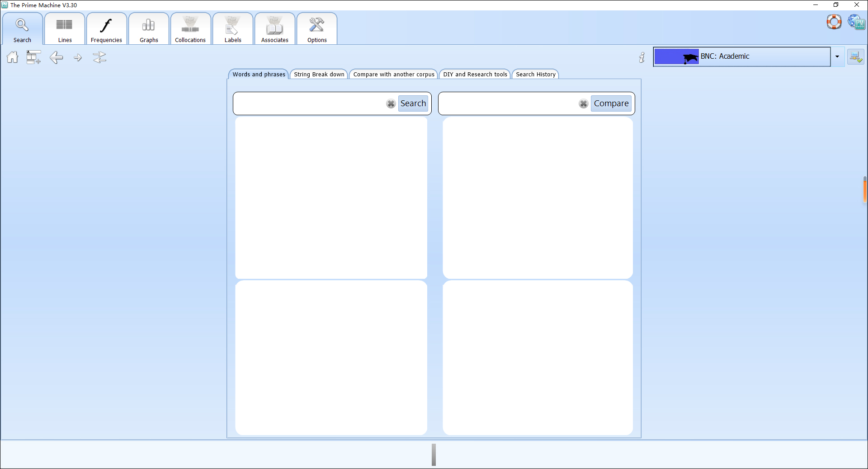This screenshot has height=469, width=868.
Task: Click the information 'i' icon
Action: point(642,57)
